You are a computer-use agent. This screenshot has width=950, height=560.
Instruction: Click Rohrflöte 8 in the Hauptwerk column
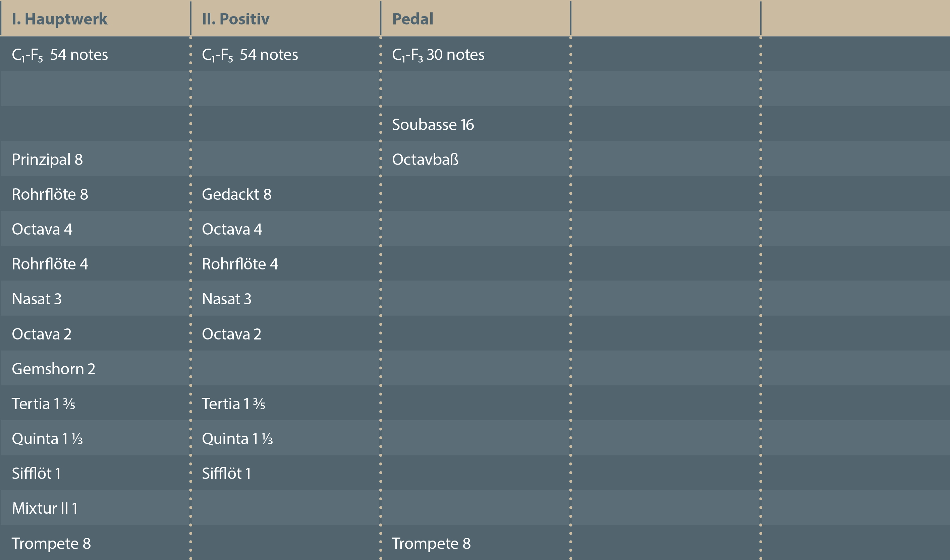tap(50, 194)
